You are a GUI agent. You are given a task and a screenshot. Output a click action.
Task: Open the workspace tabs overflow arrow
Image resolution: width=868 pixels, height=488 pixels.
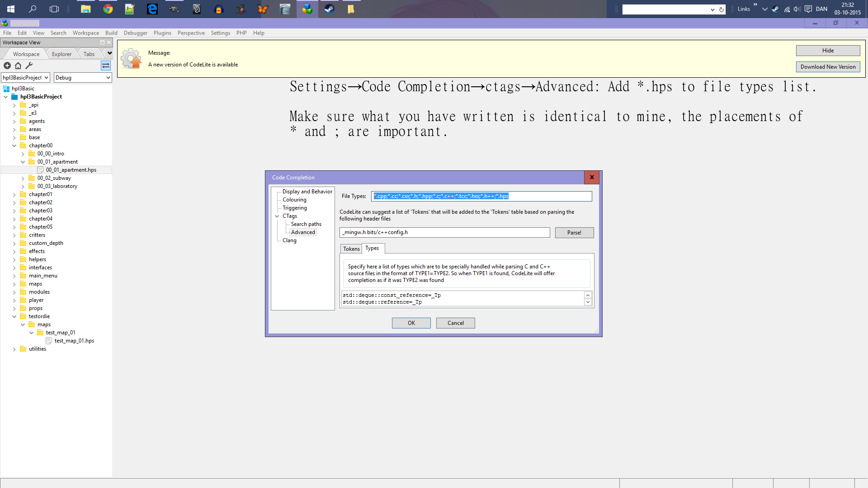(x=110, y=53)
